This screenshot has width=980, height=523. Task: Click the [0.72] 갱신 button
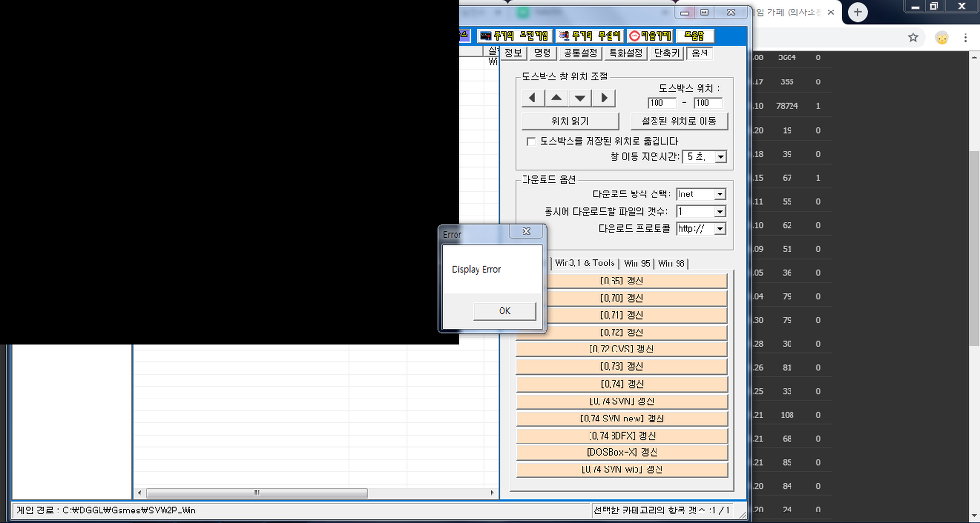(x=622, y=332)
